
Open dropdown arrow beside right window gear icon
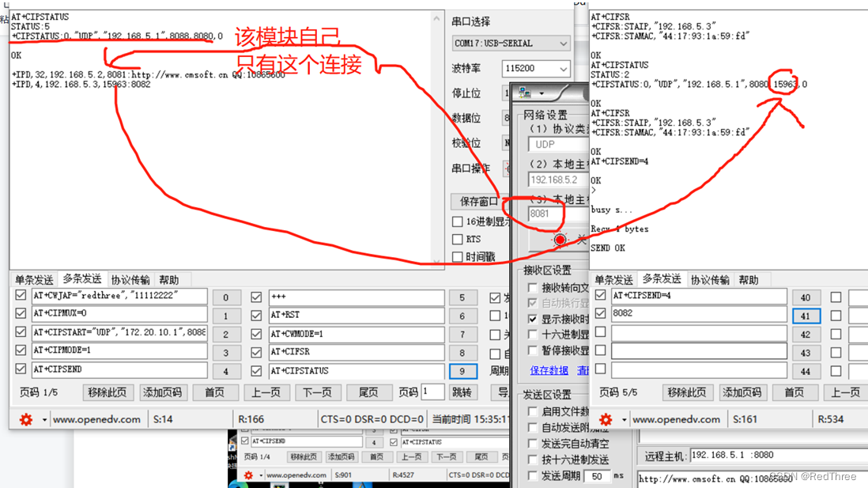click(624, 420)
